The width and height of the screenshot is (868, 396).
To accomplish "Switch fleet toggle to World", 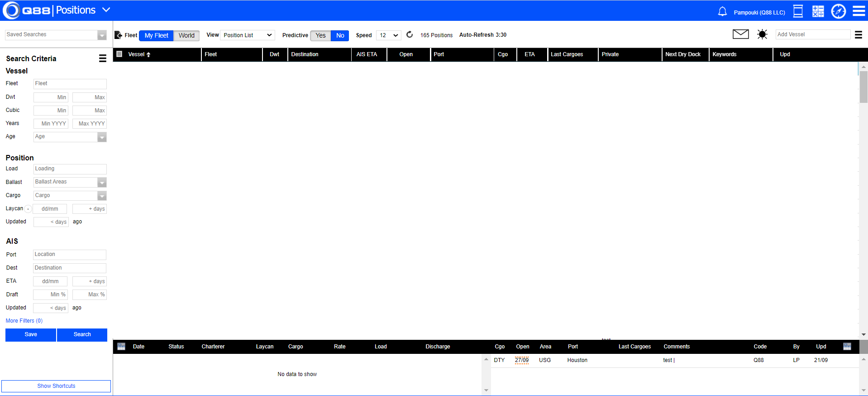I will click(x=186, y=35).
